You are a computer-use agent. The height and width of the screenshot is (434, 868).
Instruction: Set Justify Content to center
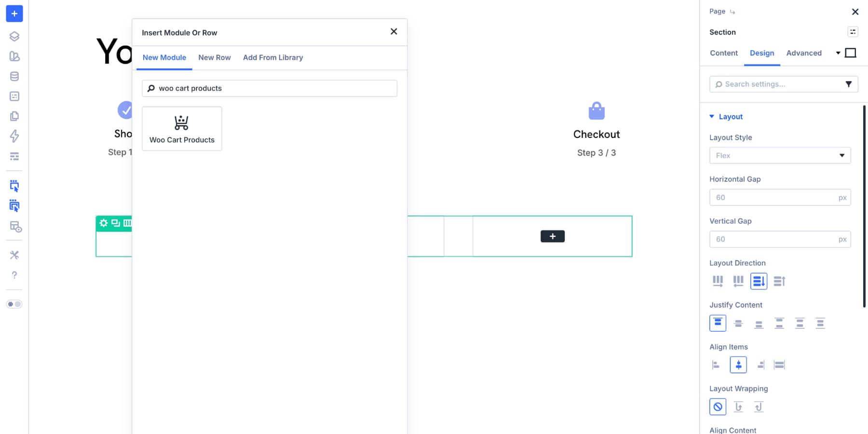tap(738, 323)
